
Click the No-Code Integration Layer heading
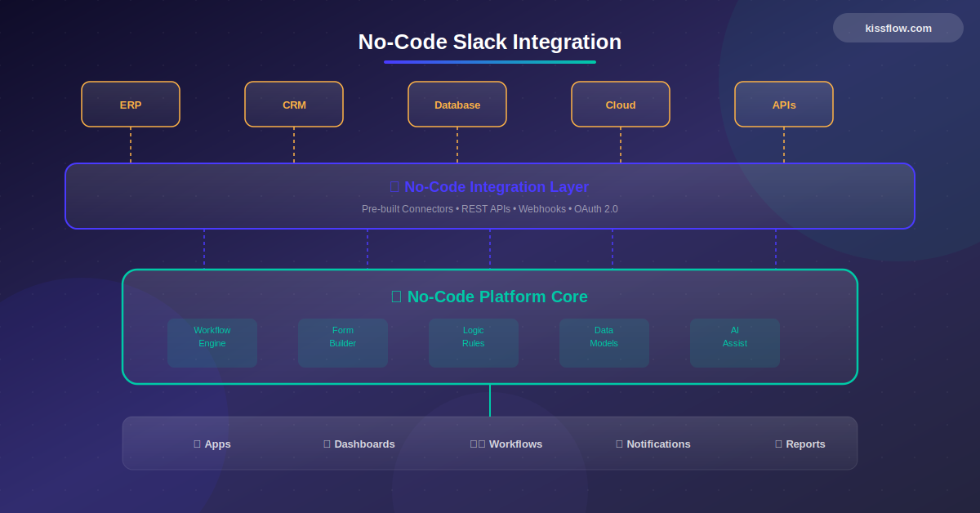(489, 187)
